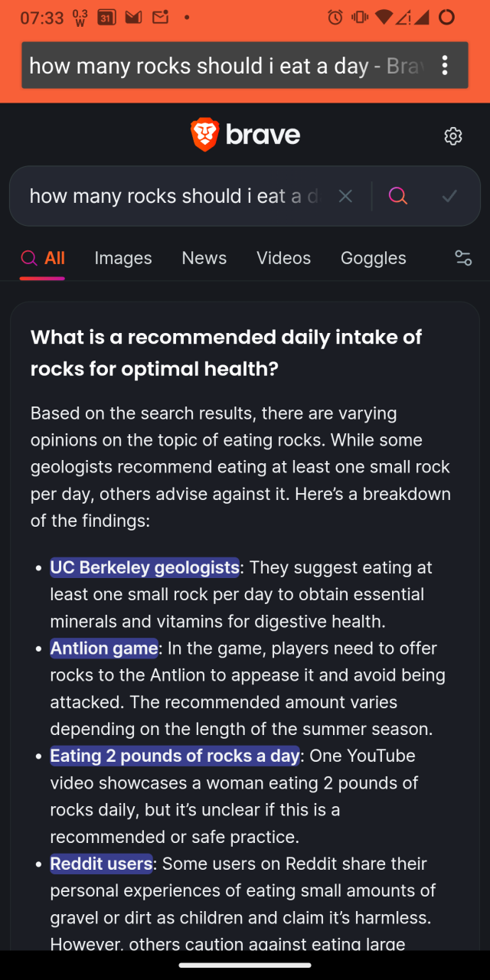Open the Goggles tab
Image resolution: width=490 pixels, height=980 pixels.
373,258
